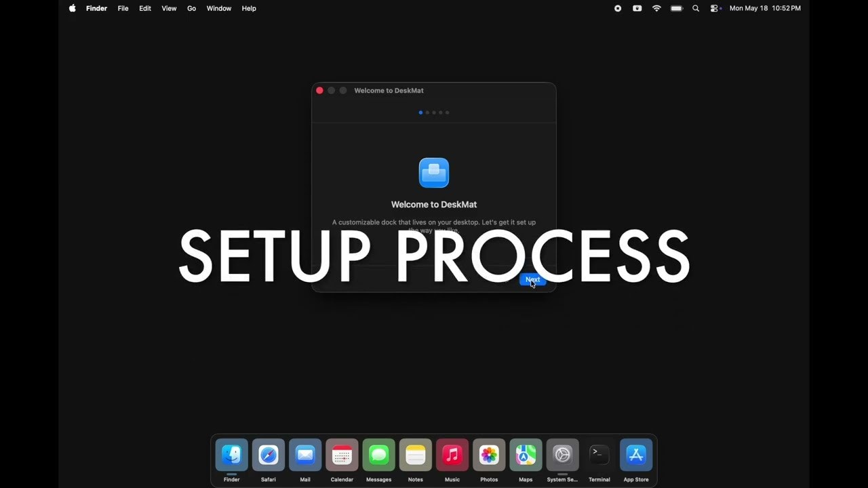Open Notes from the Dock
This screenshot has height=488, width=868.
[x=416, y=455]
